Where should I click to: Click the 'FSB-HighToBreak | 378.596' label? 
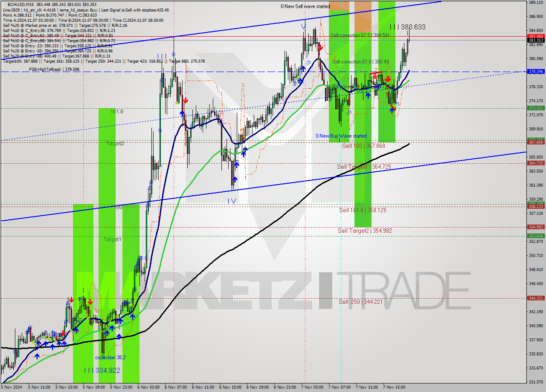click(54, 69)
